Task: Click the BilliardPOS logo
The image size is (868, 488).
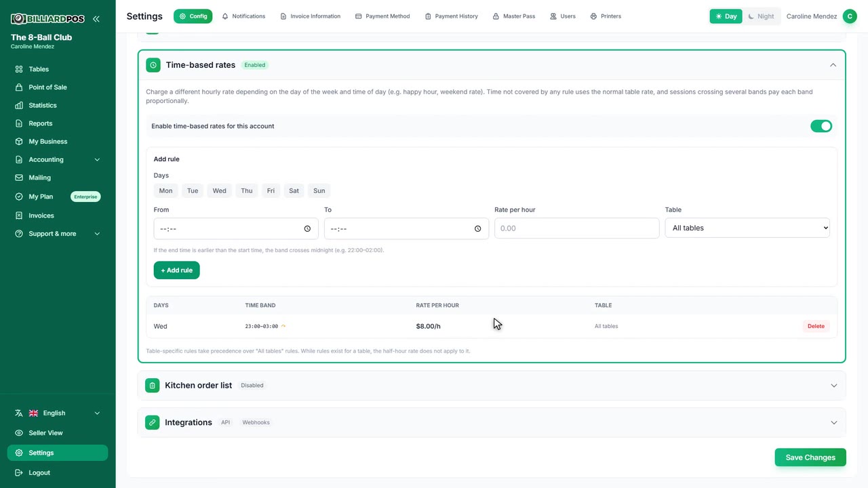Action: pos(47,19)
